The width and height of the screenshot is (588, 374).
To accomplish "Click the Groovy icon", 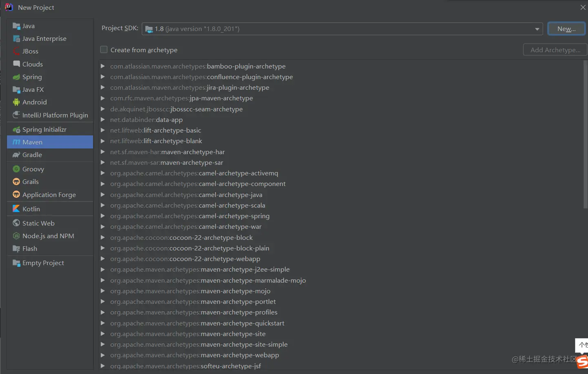I will click(x=16, y=169).
